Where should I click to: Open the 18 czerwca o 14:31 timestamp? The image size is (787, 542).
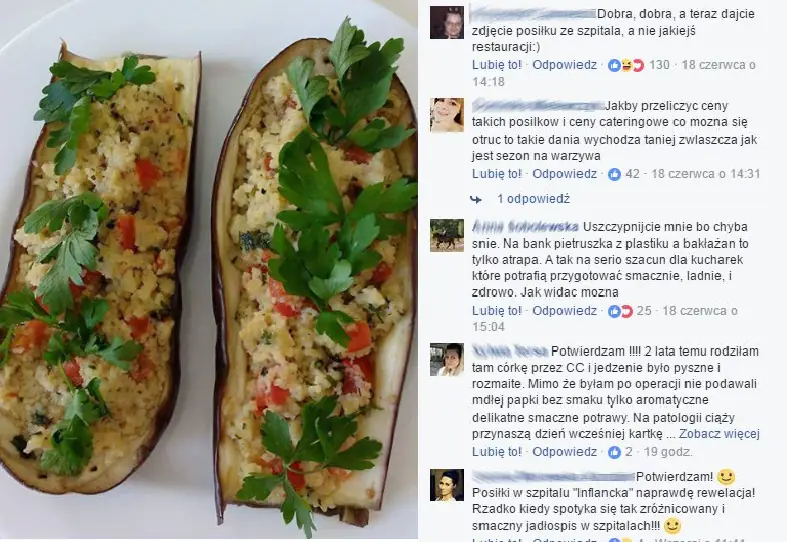point(706,174)
